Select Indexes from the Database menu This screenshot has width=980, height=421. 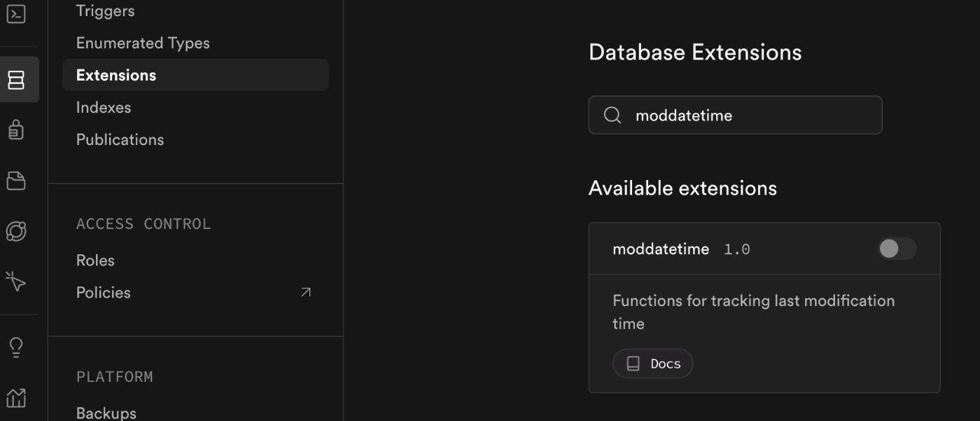point(104,106)
